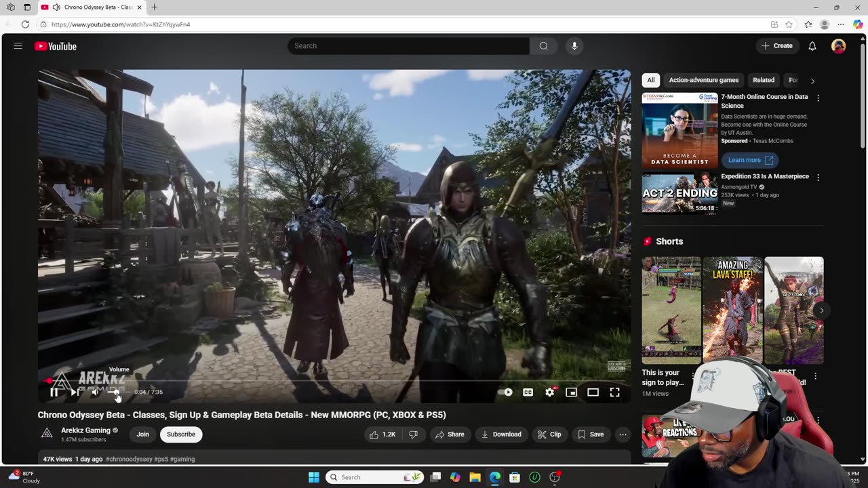This screenshot has width=868, height=488.
Task: Start voice search with the microphone
Action: tap(574, 46)
